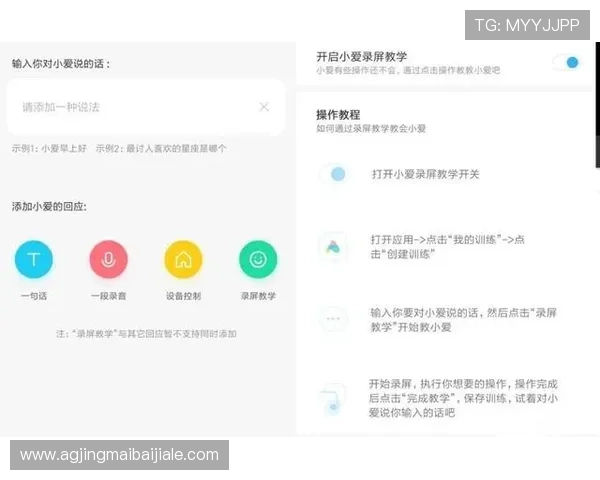Pick the 设备控制 home icon
The width and height of the screenshot is (600, 480).
point(183,260)
